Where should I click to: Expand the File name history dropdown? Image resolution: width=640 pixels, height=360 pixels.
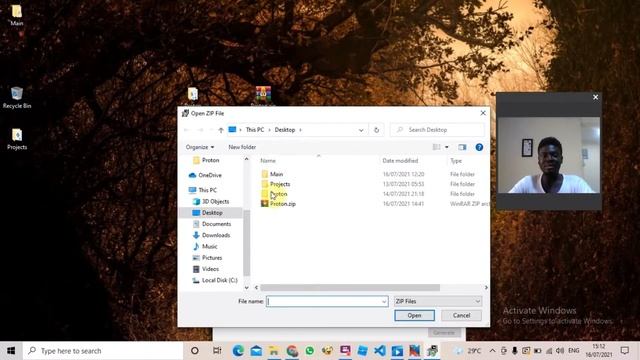(x=384, y=302)
